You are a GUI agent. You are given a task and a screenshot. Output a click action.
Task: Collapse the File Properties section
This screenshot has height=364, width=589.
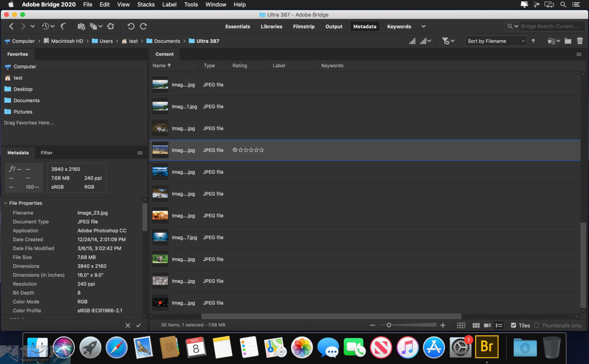click(x=6, y=203)
